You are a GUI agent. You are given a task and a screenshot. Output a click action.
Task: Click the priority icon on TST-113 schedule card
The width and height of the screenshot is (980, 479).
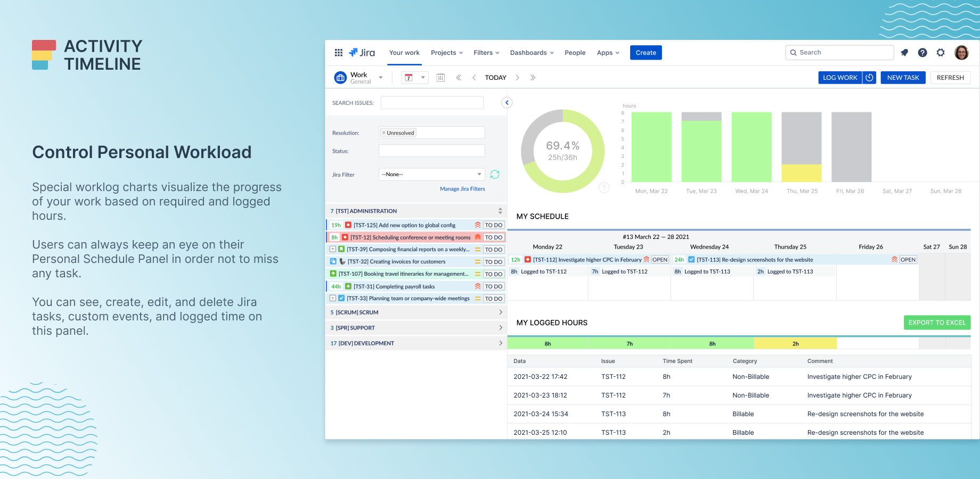pos(894,260)
